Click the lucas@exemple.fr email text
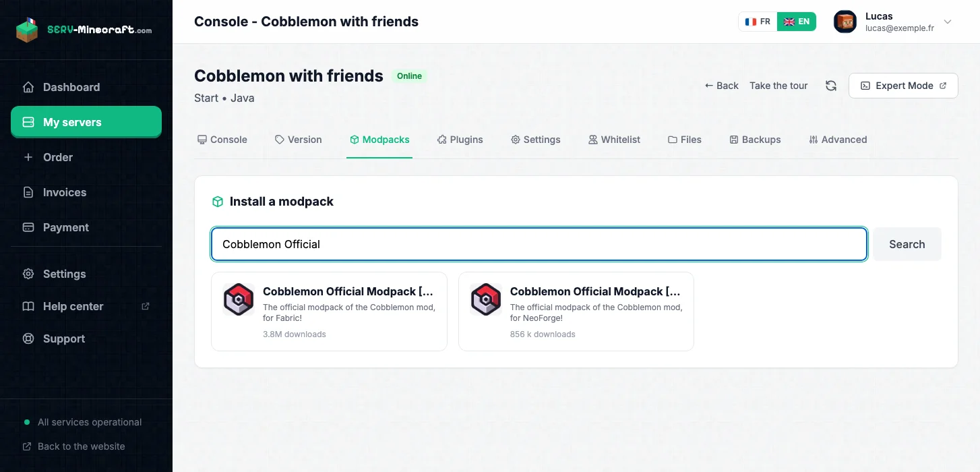The height and width of the screenshot is (472, 980). point(900,28)
